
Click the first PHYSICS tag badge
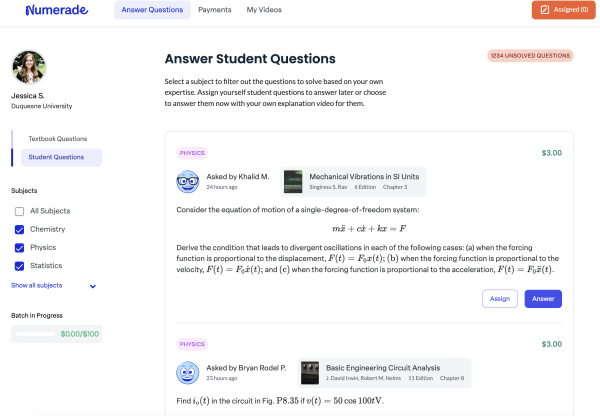pos(192,153)
